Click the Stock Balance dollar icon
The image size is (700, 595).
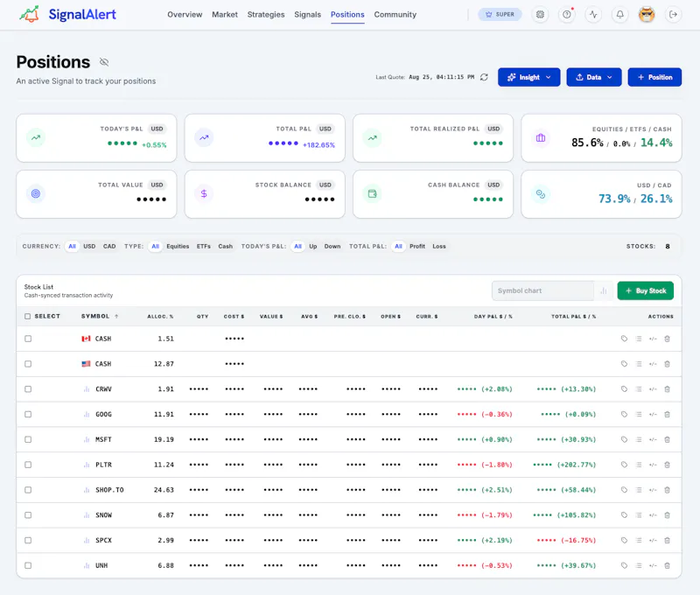pos(204,193)
